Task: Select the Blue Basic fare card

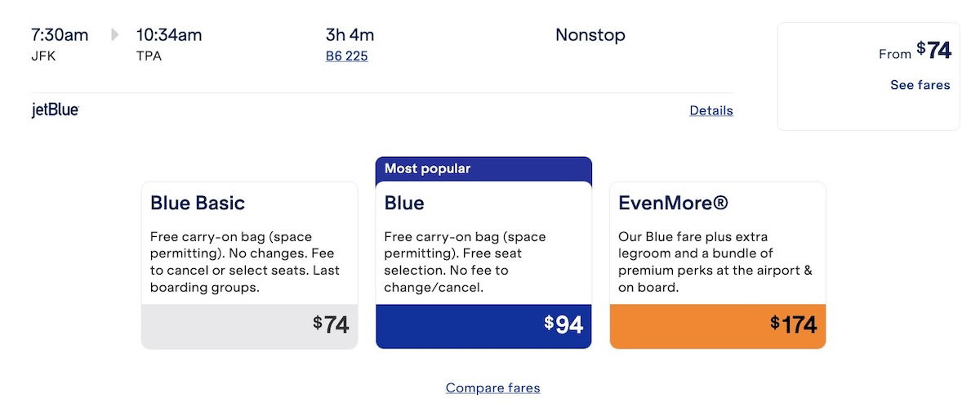Action: tap(250, 266)
